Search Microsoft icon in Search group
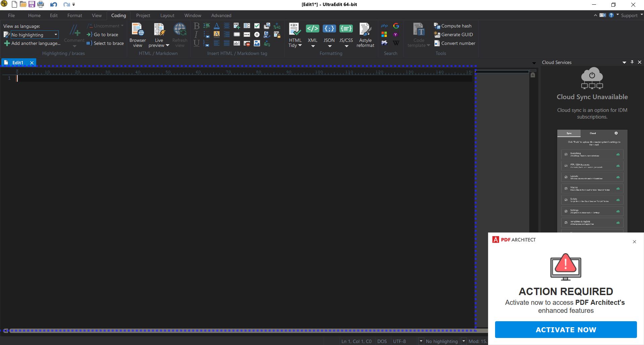Screen dimensions: 644x345 pos(384,34)
